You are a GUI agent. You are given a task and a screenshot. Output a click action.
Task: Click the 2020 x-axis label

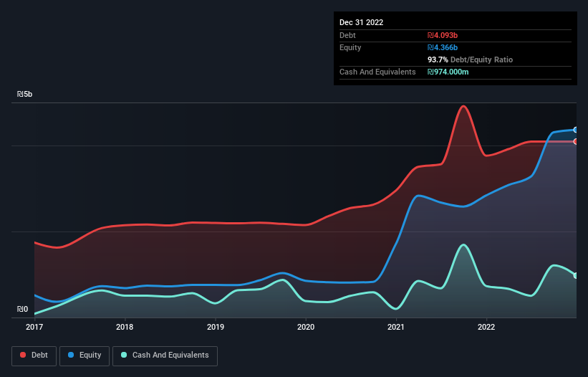pyautogui.click(x=306, y=327)
